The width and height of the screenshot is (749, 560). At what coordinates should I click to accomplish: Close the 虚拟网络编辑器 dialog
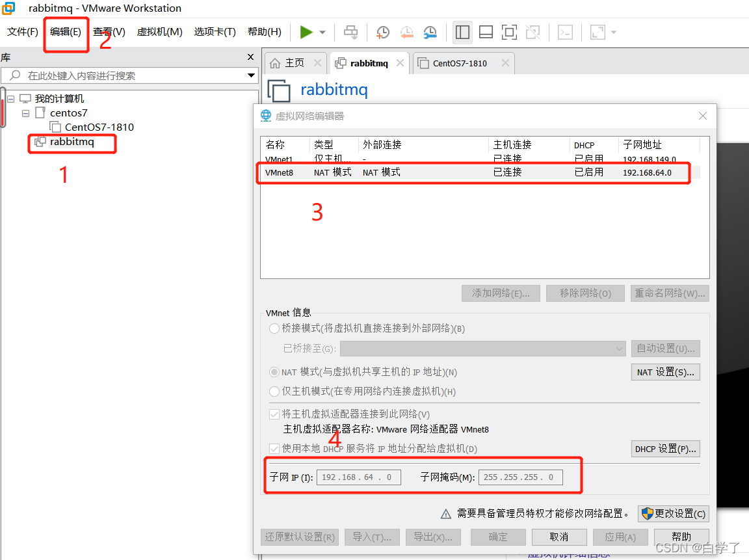[x=703, y=116]
